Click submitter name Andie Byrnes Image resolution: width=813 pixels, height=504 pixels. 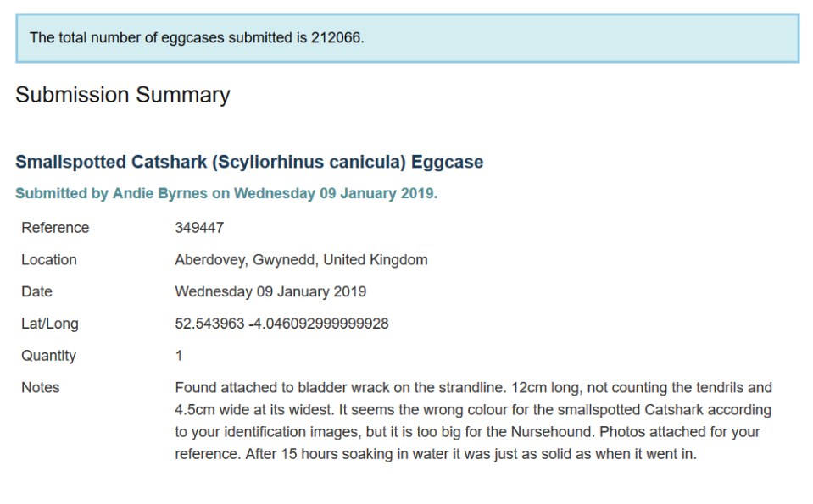point(160,193)
